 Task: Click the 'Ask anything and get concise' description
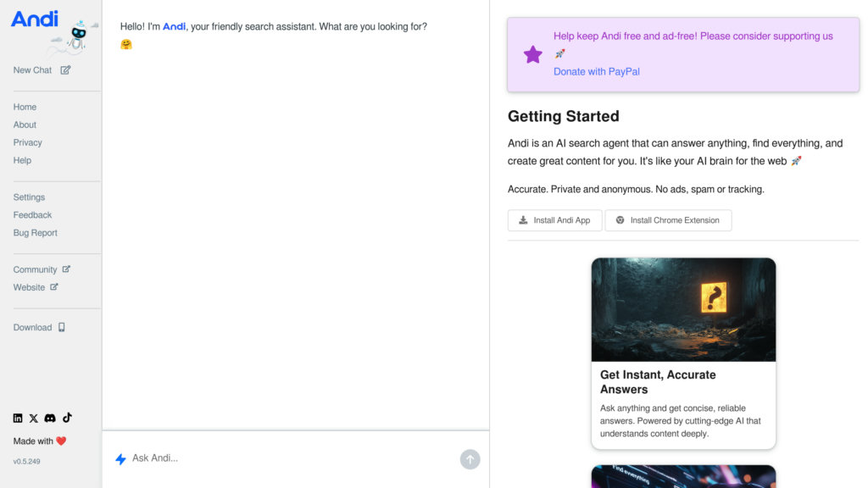[x=681, y=421]
